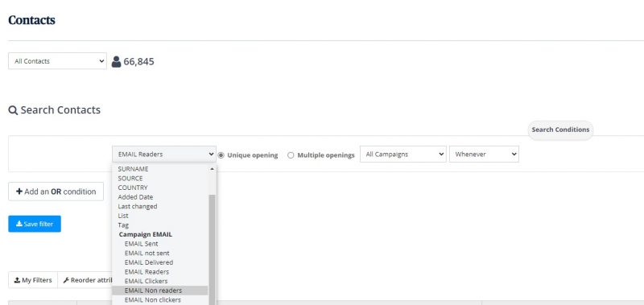644x305 pixels.
Task: Open My Filters
Action: click(x=33, y=280)
